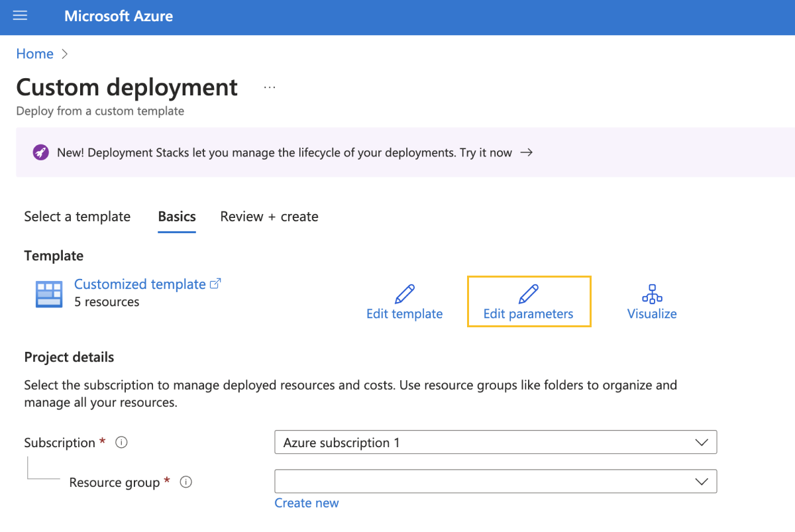Open the Deployment Stacks banner message
Screen dimensions: 795x532
click(284, 152)
